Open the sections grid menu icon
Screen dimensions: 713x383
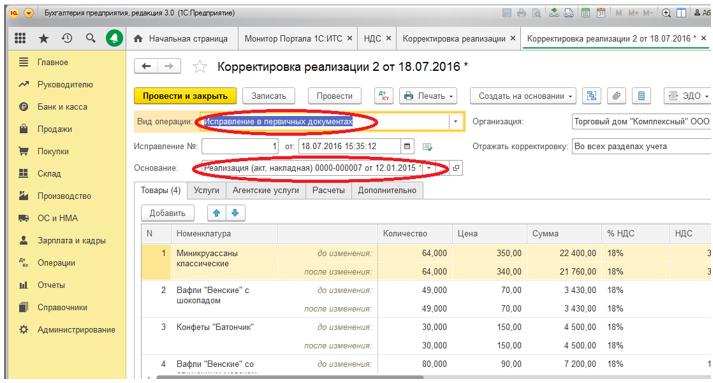point(20,38)
